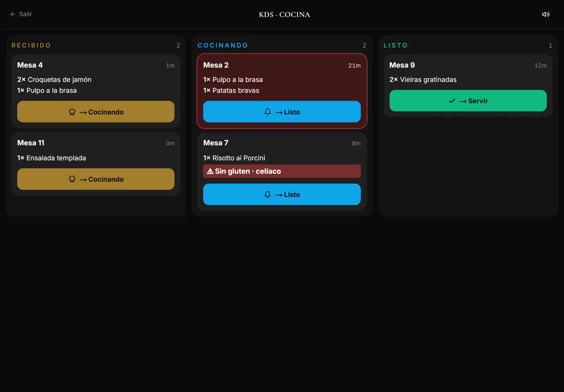This screenshot has width=564, height=392.
Task: Serve the Mesa 9 order
Action: coord(468,101)
